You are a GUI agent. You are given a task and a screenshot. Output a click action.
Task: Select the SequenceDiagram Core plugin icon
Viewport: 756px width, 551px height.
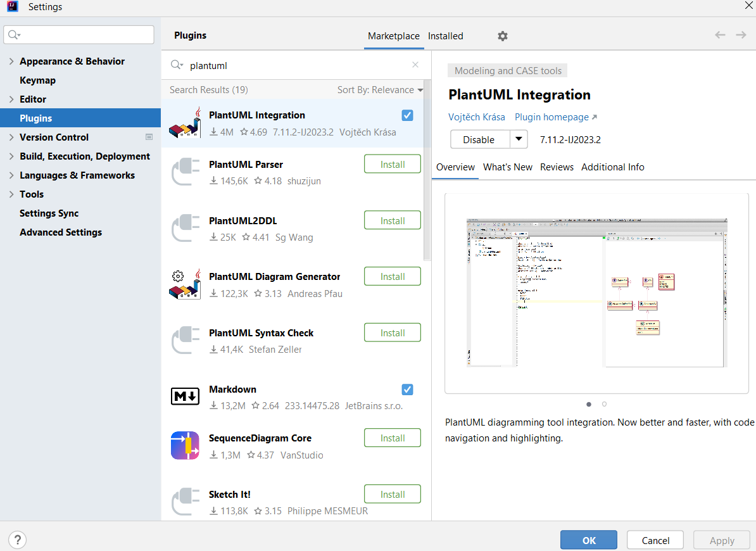(185, 446)
